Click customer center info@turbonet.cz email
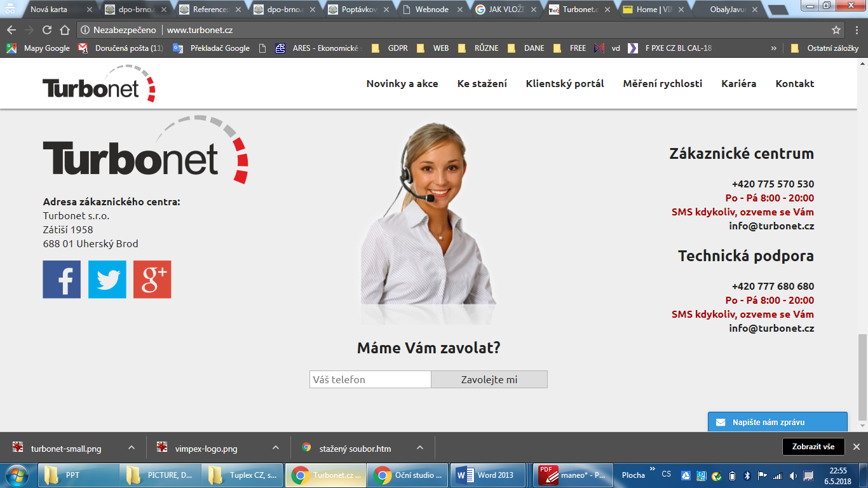 771,226
